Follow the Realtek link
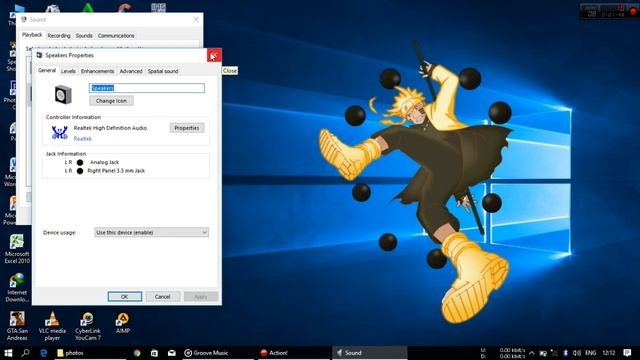Viewport: 640px width, 360px height. point(82,139)
